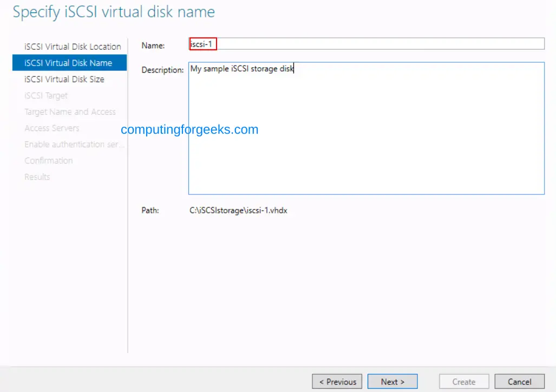Image resolution: width=556 pixels, height=392 pixels.
Task: Click inside the Name text field
Action: click(325, 44)
